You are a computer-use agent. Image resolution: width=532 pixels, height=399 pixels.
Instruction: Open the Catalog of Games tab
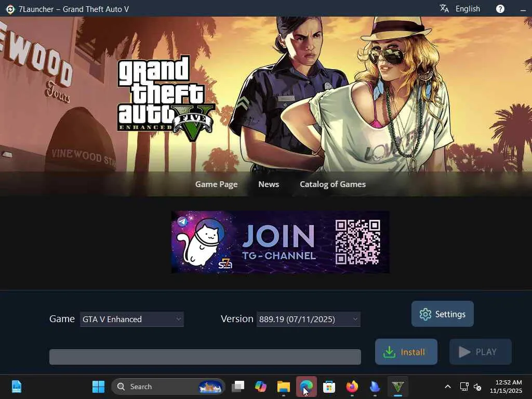[x=332, y=184]
